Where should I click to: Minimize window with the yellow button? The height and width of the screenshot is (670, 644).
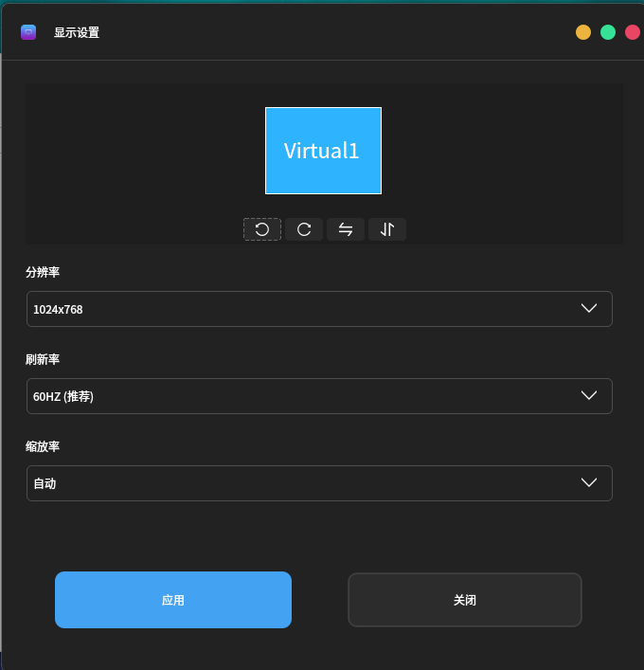click(x=583, y=32)
